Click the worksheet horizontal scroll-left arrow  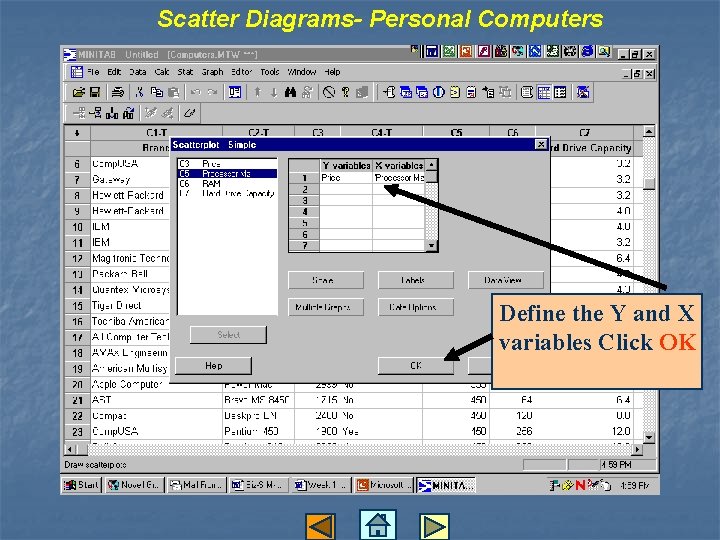[x=70, y=449]
